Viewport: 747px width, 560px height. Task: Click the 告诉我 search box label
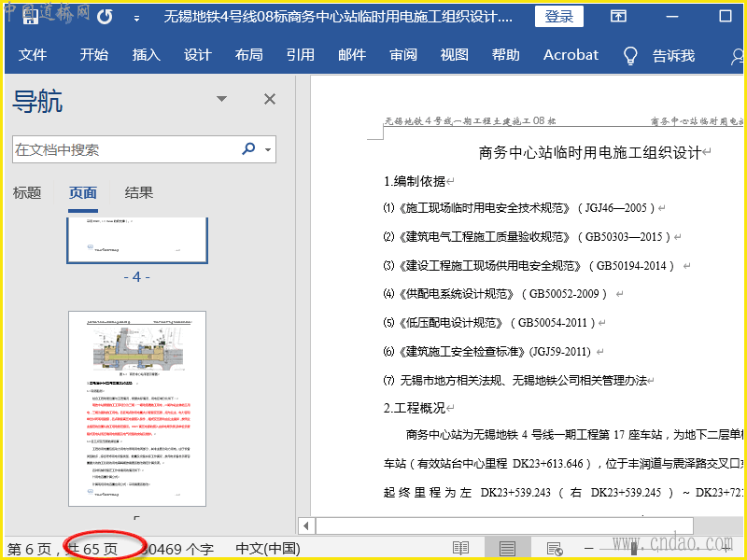point(673,55)
